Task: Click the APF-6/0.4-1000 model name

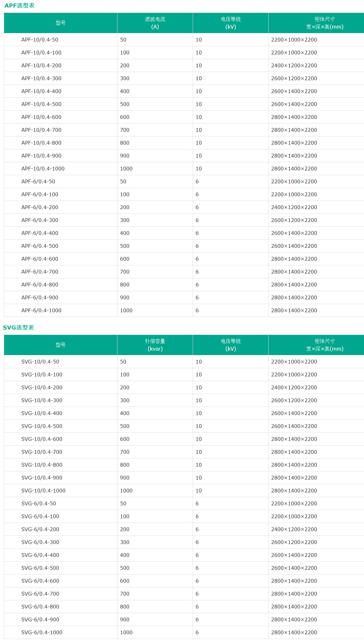Action: tap(41, 310)
